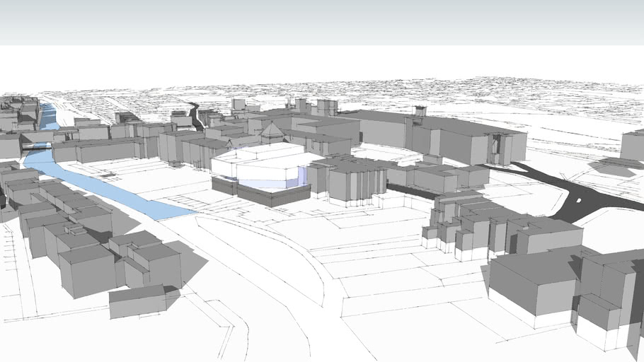The image size is (644, 362).
Task: Select the isolated building at far right edge
Action: coord(632,146)
